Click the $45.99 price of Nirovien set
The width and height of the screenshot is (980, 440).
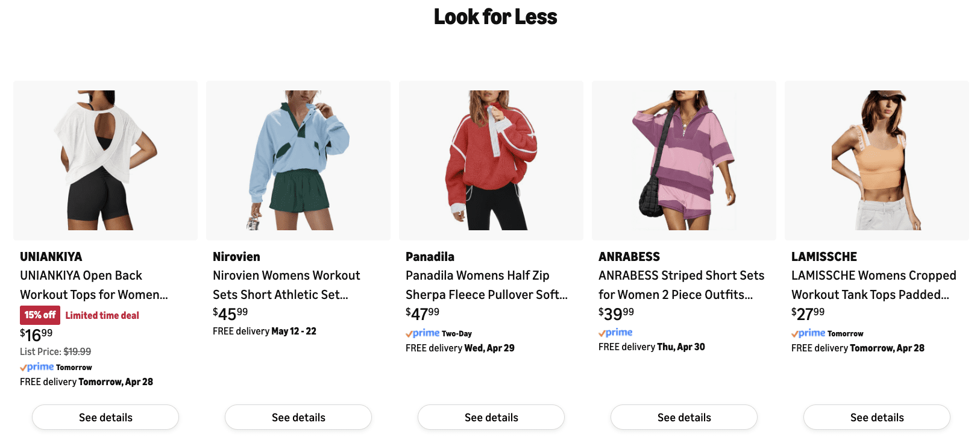[230, 313]
